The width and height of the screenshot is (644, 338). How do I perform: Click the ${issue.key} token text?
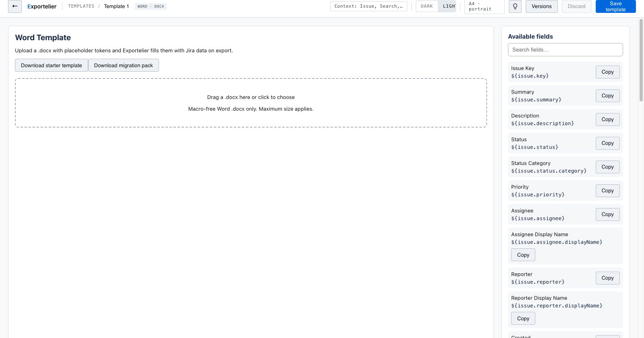pos(530,76)
